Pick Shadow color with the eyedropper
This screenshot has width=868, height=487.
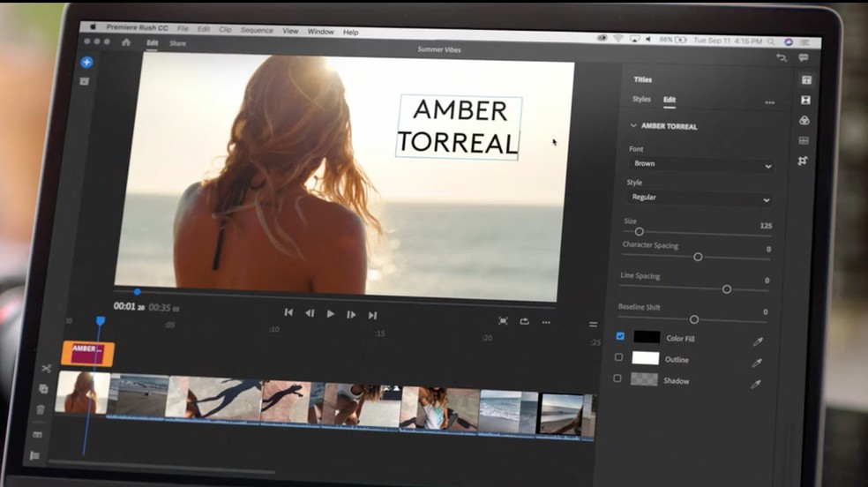(x=756, y=384)
